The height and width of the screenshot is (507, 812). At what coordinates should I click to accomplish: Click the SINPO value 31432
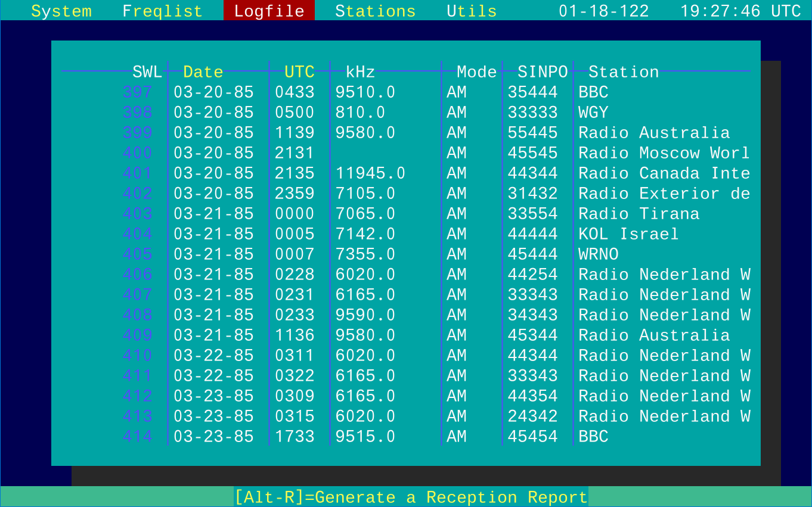coord(532,194)
